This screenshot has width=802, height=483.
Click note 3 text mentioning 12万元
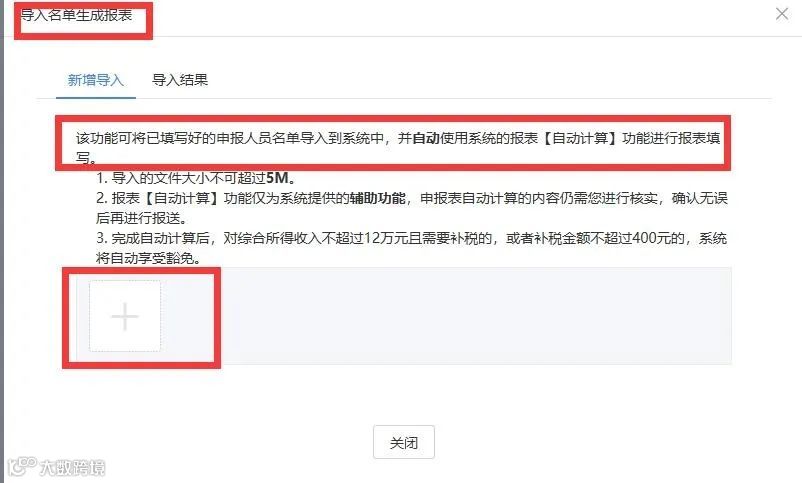click(x=411, y=238)
